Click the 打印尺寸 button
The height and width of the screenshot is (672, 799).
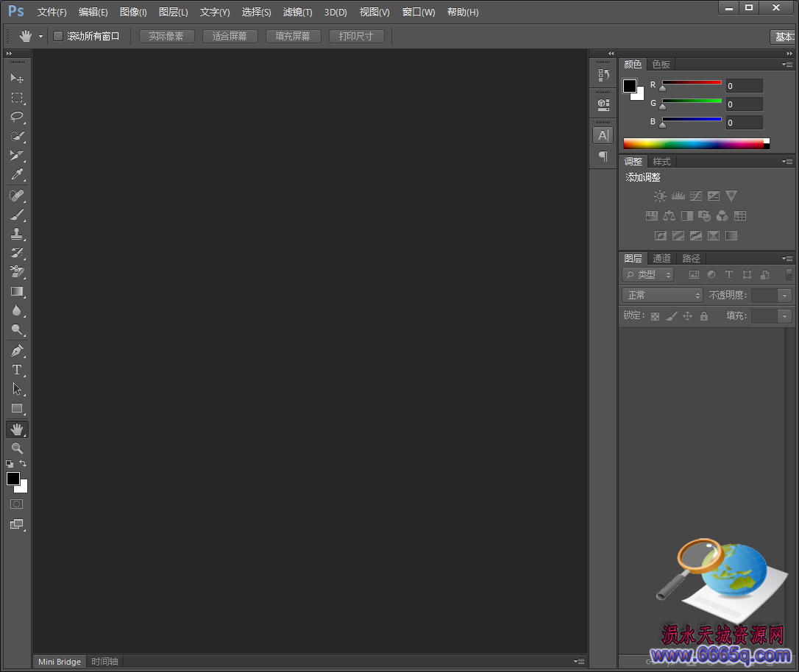356,36
